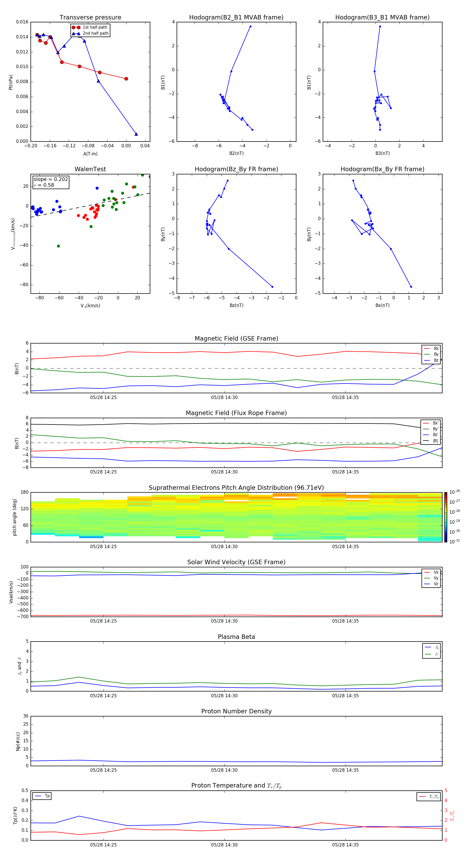This screenshot has width=473, height=868.
Task: Click the "Np(#/cc)" axis label
Action: point(18,741)
